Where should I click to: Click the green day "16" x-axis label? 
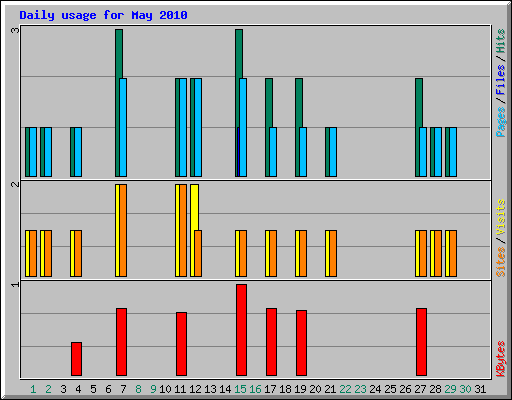point(255,389)
